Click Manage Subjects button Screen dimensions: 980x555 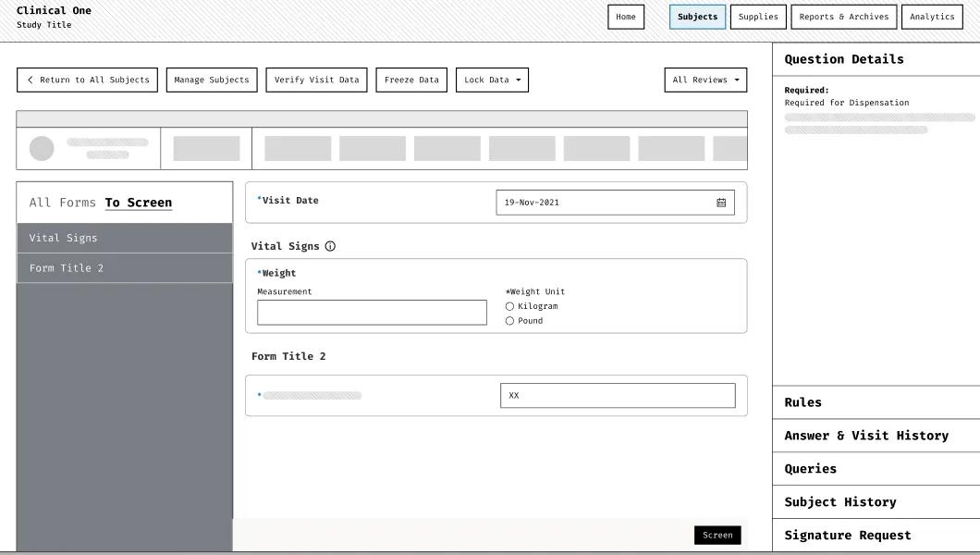pyautogui.click(x=211, y=80)
